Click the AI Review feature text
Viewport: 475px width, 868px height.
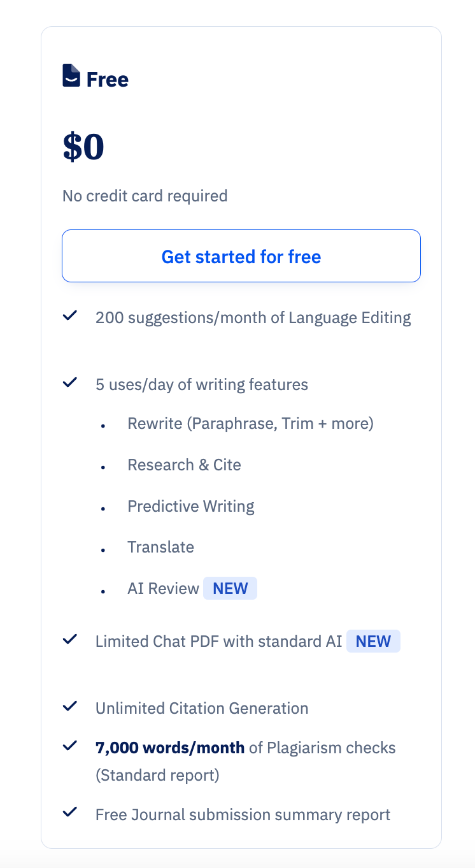pos(163,588)
